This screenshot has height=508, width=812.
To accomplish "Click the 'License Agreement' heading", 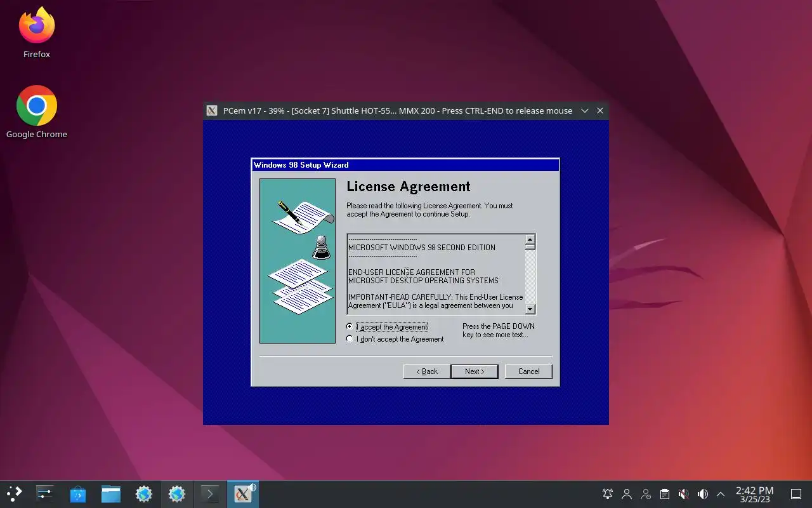I will [x=409, y=187].
